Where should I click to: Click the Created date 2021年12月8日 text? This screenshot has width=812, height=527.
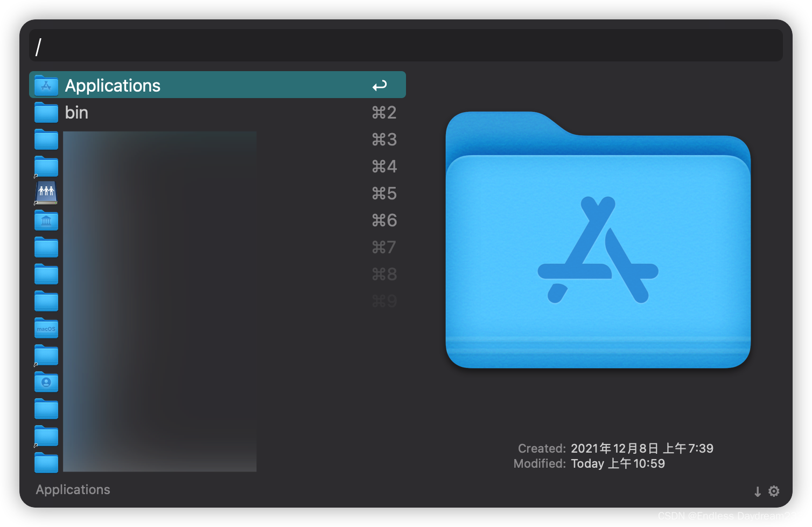click(x=642, y=448)
